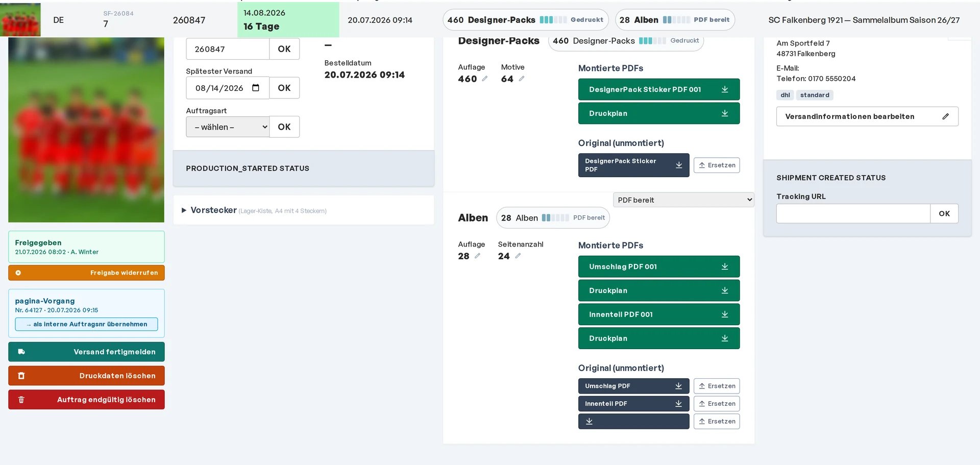Click Versand fertigmelden button
The width and height of the screenshot is (980, 465).
tap(86, 352)
